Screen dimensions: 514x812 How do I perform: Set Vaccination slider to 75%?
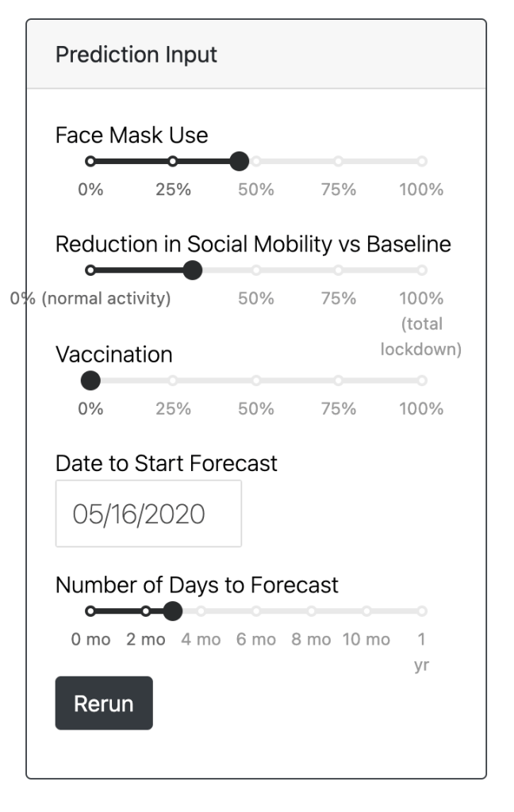339,381
